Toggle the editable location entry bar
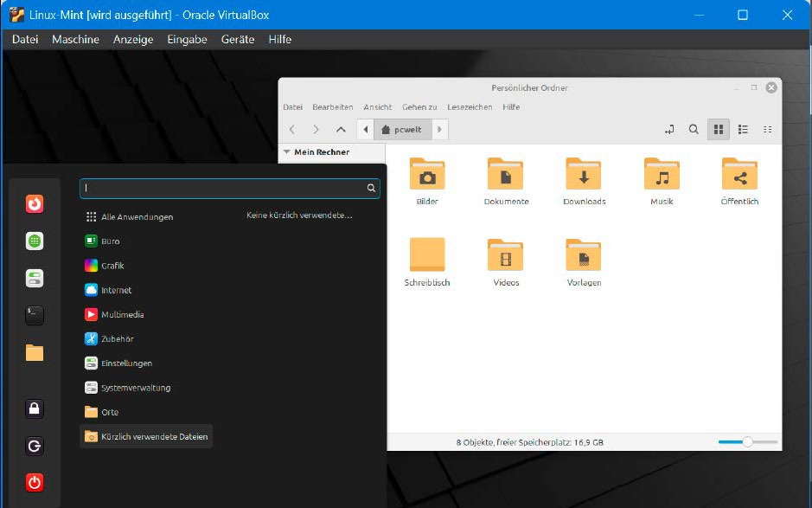 coord(668,129)
